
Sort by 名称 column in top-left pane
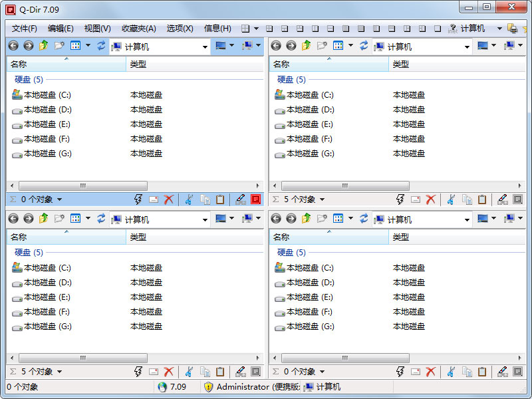(x=66, y=64)
